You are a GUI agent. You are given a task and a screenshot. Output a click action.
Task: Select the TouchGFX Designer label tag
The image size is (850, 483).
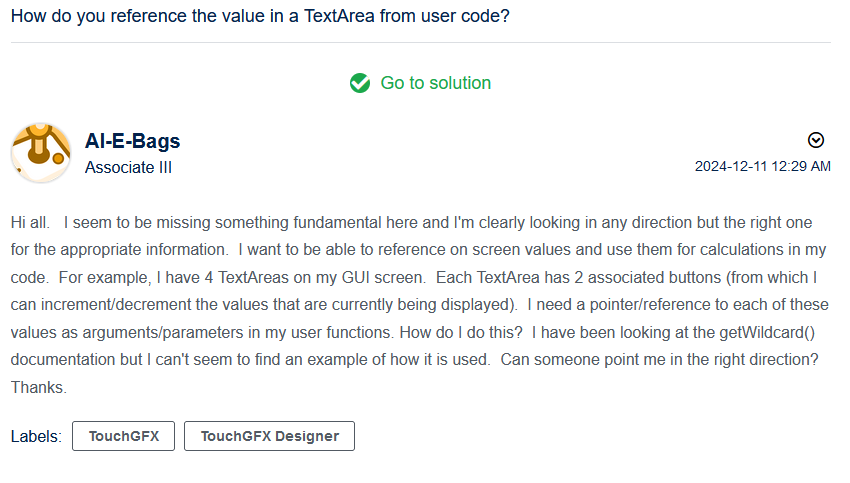(269, 436)
